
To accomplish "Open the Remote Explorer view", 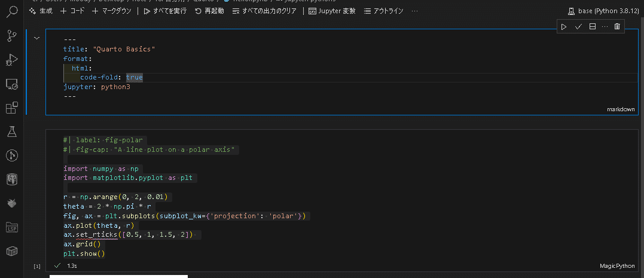I will pos(12,84).
